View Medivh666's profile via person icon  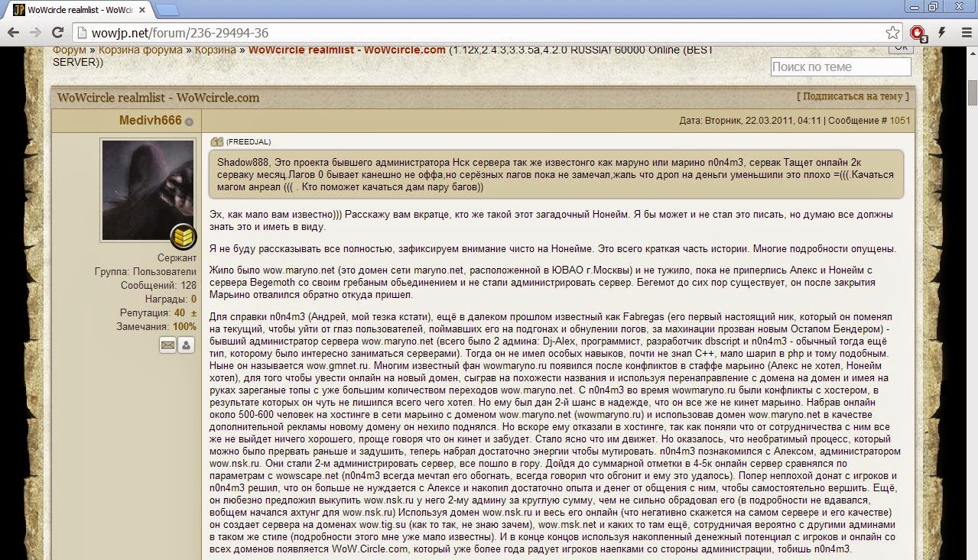coord(186,345)
